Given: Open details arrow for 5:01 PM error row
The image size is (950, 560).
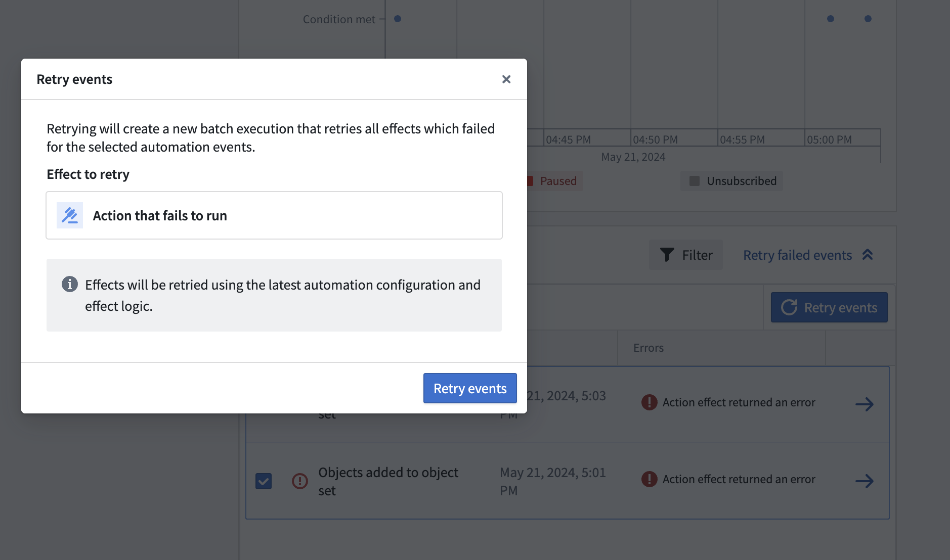Looking at the screenshot, I should click(x=865, y=481).
